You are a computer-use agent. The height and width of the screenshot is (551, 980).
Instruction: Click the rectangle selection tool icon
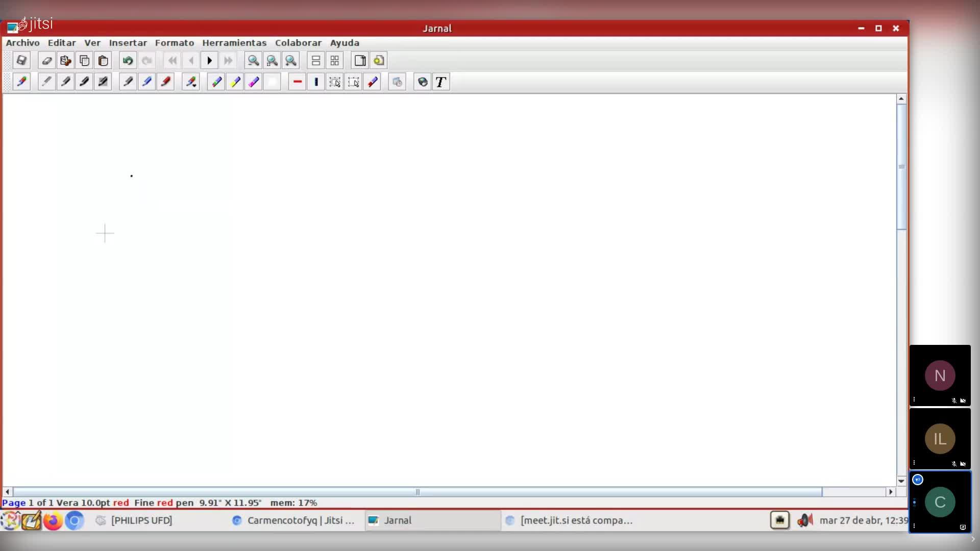coord(335,82)
